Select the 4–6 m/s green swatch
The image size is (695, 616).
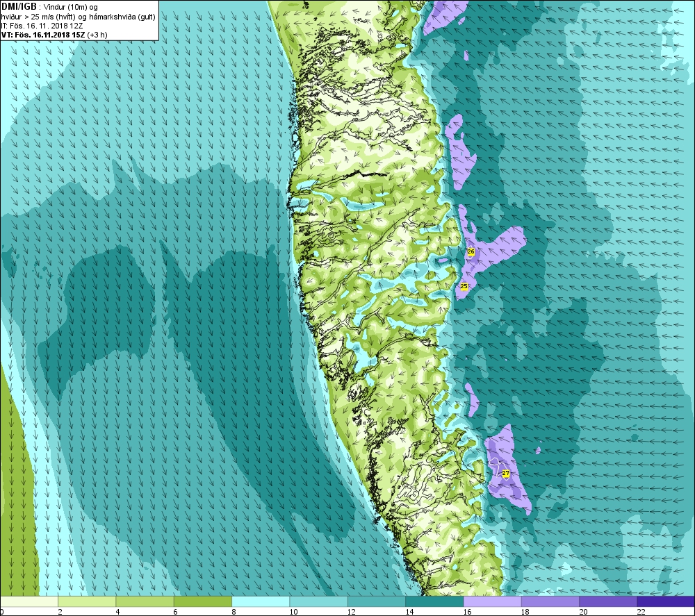click(x=145, y=601)
